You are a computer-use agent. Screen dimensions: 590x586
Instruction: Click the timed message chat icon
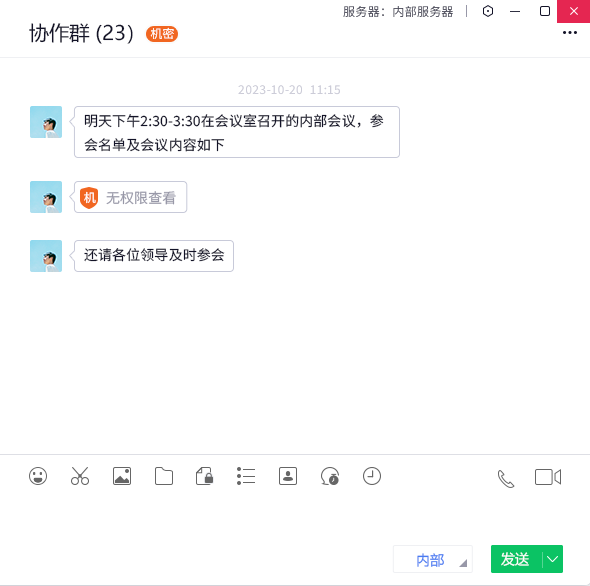(x=330, y=476)
